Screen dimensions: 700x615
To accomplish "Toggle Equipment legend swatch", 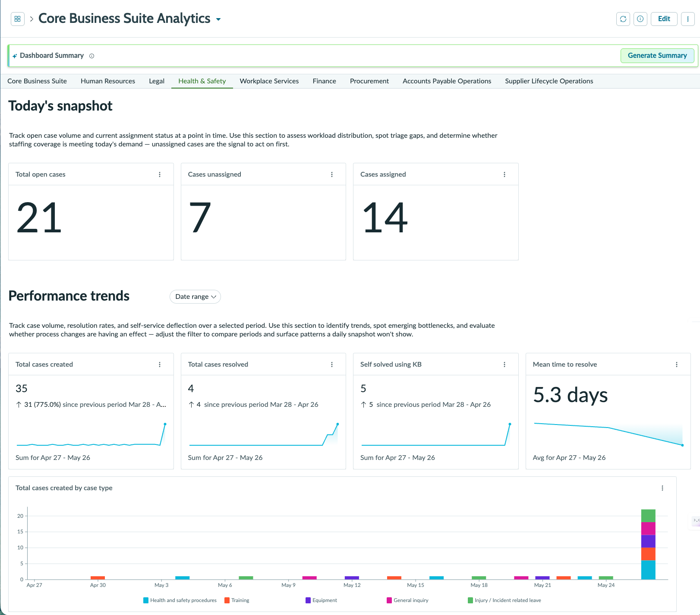I will 308,600.
